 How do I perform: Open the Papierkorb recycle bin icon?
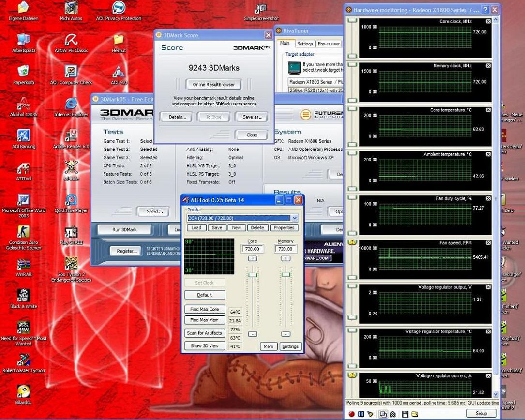click(23, 75)
